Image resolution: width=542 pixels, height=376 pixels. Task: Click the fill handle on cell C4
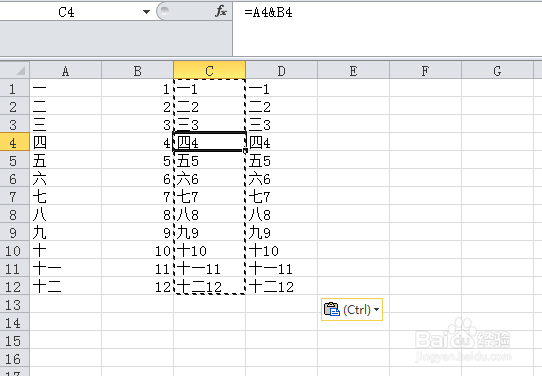pyautogui.click(x=245, y=151)
